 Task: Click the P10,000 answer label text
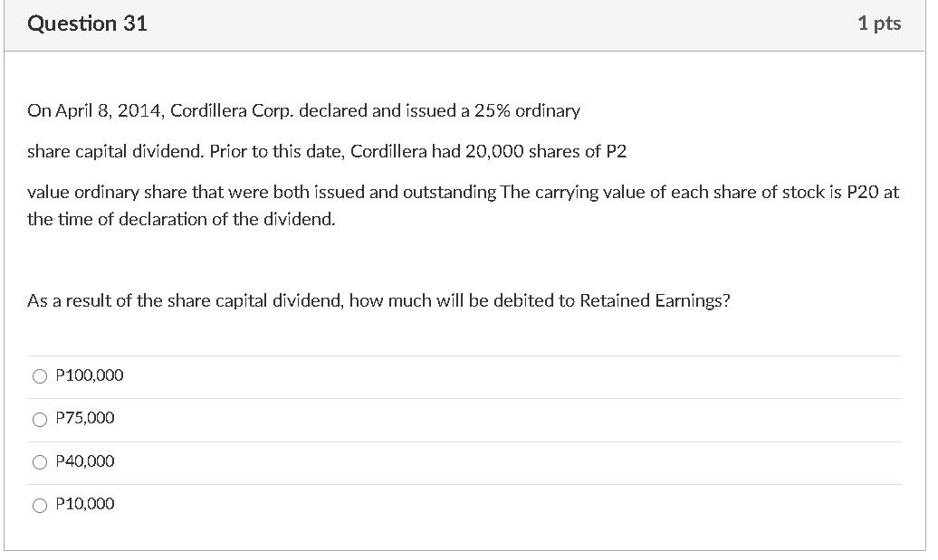84,504
